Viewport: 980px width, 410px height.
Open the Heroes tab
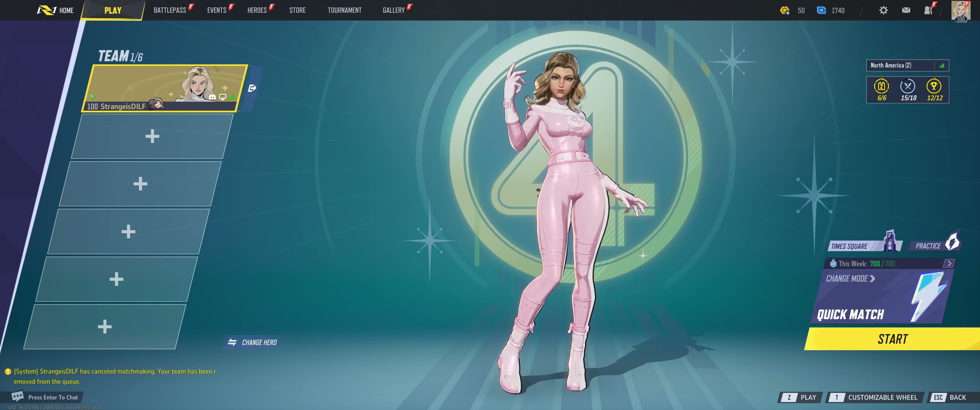click(257, 10)
